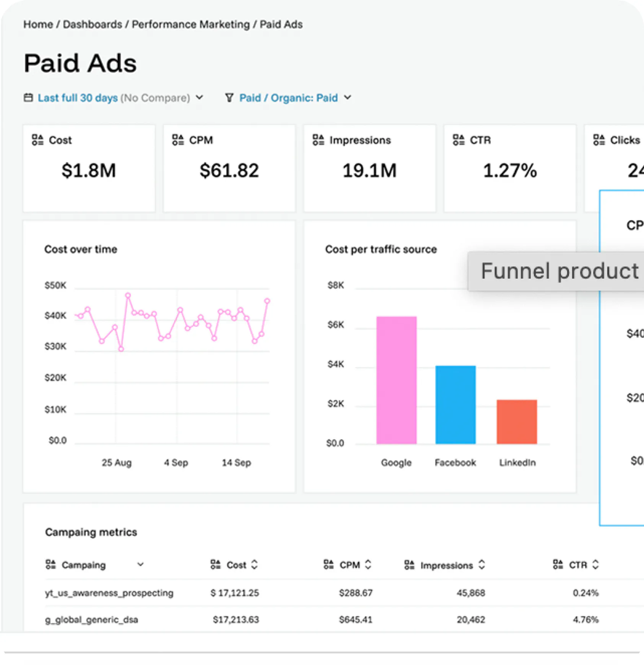Select the Paid Ads breadcrumb
The height and width of the screenshot is (665, 644).
click(x=281, y=24)
